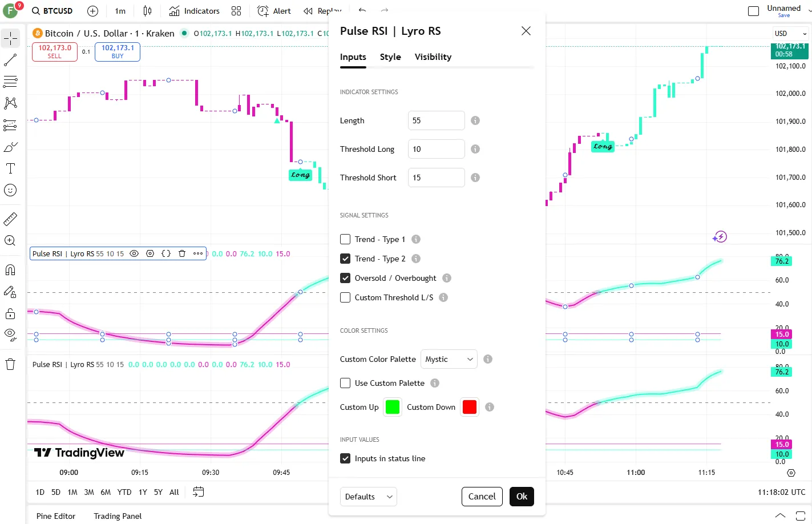Screen dimensions: 812x524
Task: Open the Fibonacci retracement tools
Action: pyautogui.click(x=10, y=82)
